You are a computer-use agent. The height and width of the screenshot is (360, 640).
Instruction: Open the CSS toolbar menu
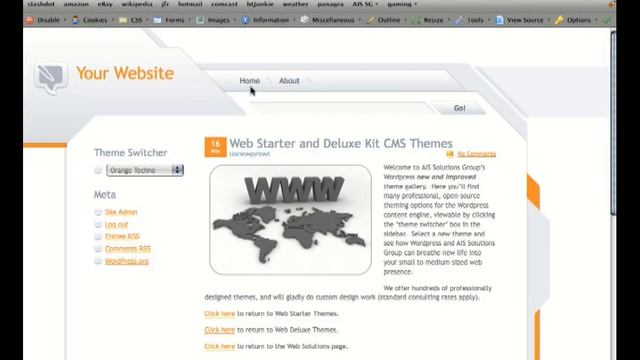pos(134,20)
